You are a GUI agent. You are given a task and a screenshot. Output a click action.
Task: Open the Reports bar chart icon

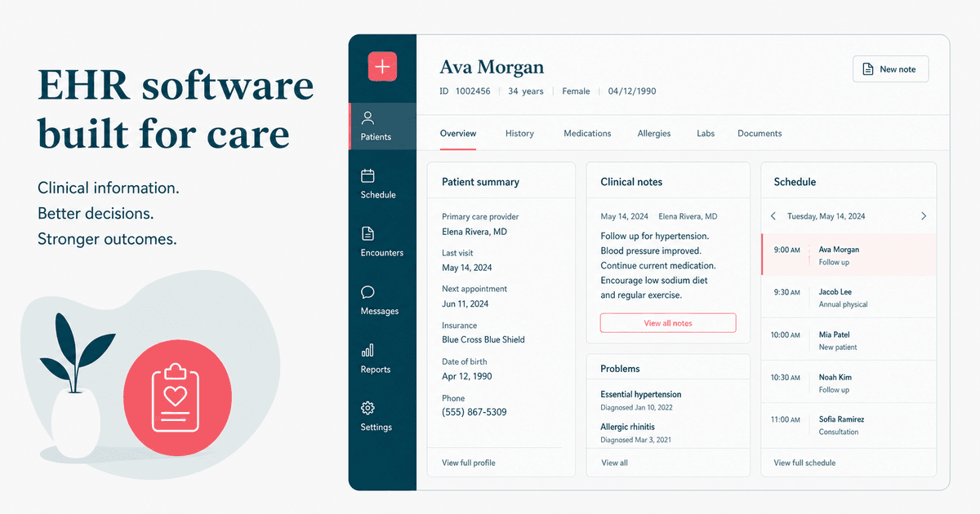coord(368,350)
